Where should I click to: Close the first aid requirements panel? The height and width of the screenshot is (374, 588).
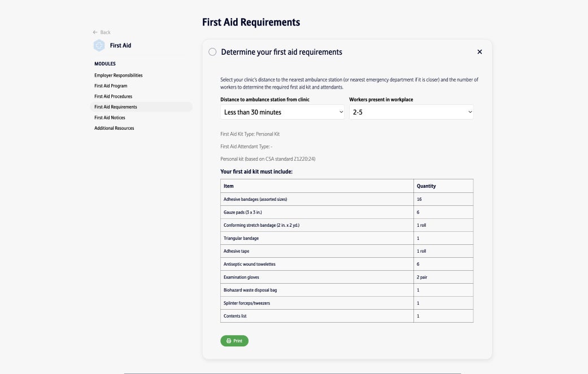(480, 52)
